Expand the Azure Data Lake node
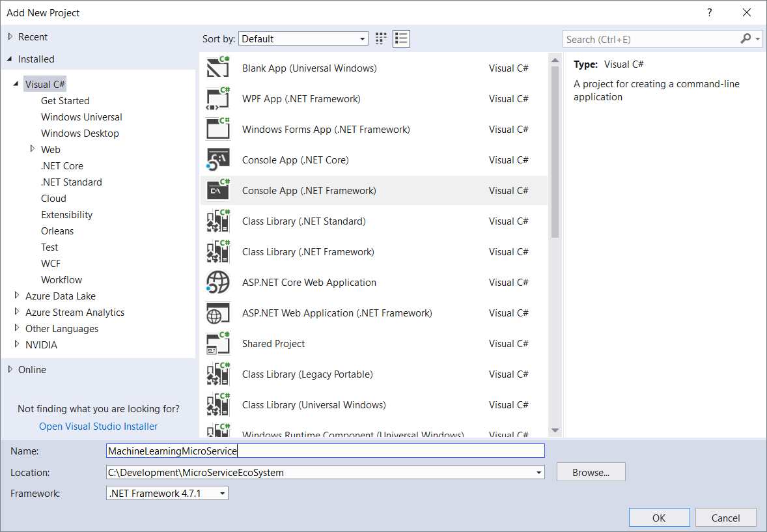The width and height of the screenshot is (767, 532). [x=17, y=295]
